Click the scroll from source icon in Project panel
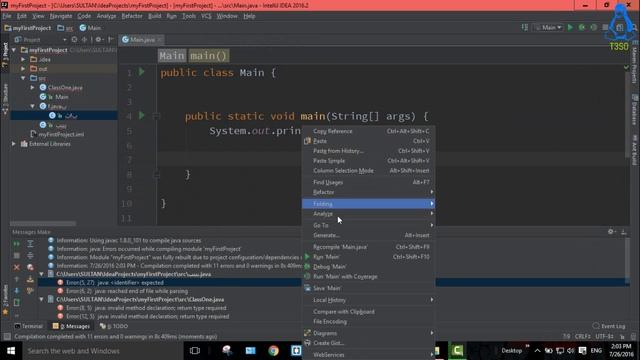The height and width of the screenshot is (360, 640). pyautogui.click(x=74, y=40)
